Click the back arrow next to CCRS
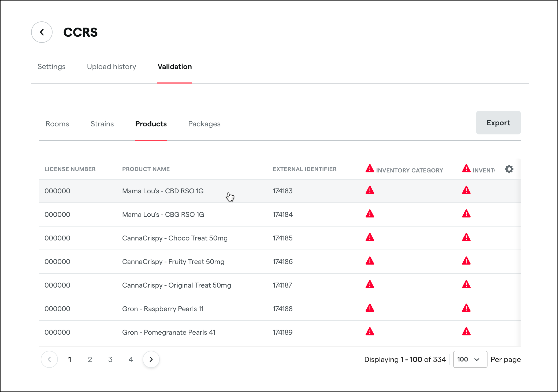The width and height of the screenshot is (558, 392). tap(42, 32)
